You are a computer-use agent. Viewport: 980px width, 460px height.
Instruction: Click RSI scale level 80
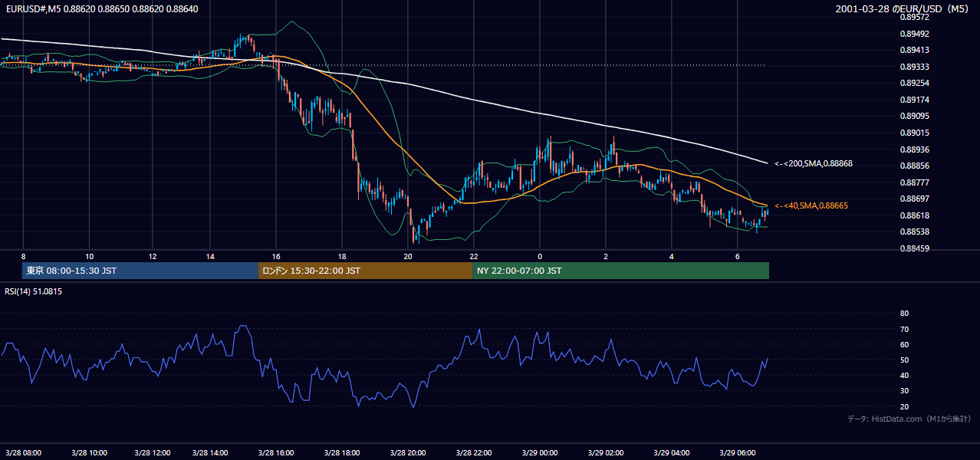pyautogui.click(x=904, y=314)
